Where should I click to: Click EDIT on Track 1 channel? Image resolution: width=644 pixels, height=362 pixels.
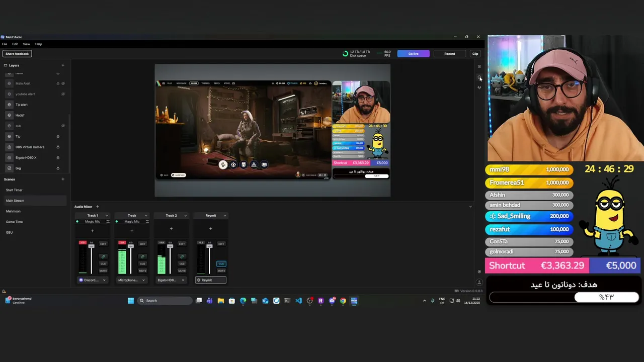click(103, 244)
